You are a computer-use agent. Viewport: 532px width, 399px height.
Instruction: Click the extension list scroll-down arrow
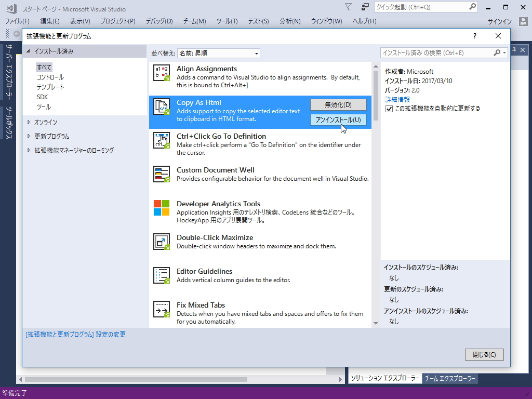[x=376, y=323]
